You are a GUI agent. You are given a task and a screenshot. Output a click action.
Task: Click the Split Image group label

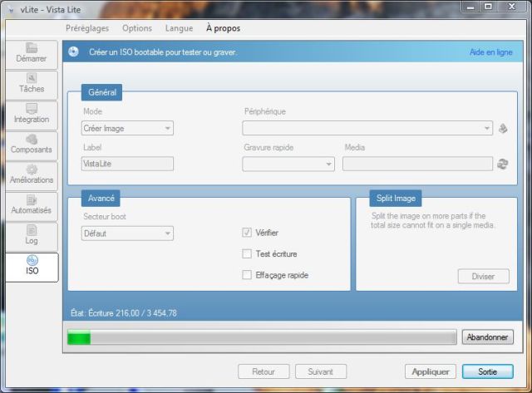coord(396,198)
